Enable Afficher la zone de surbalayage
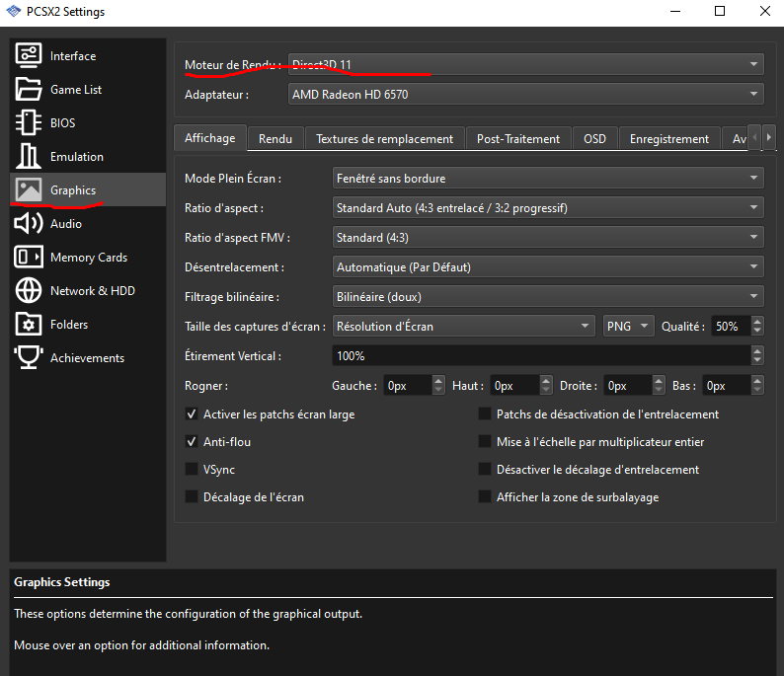This screenshot has width=784, height=676. (485, 496)
